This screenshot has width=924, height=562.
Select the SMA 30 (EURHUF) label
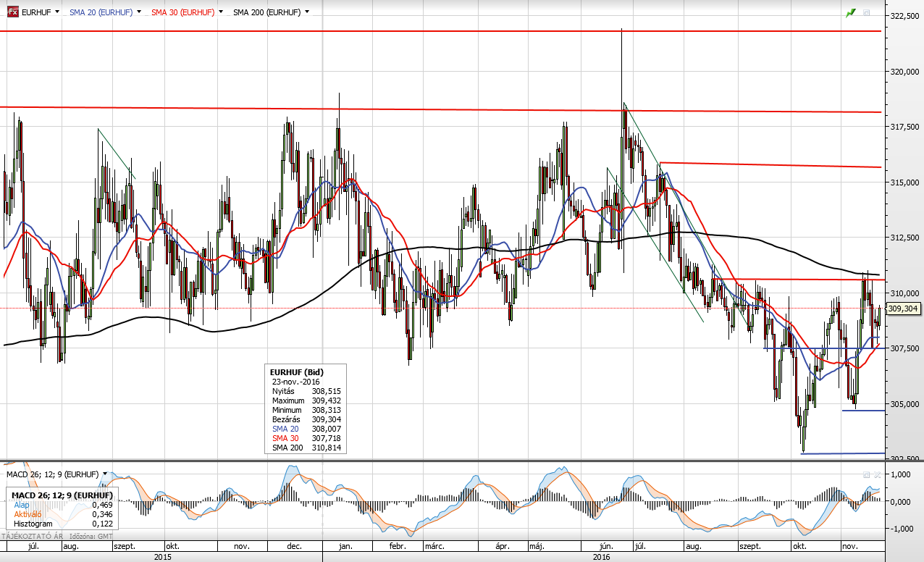pos(183,12)
